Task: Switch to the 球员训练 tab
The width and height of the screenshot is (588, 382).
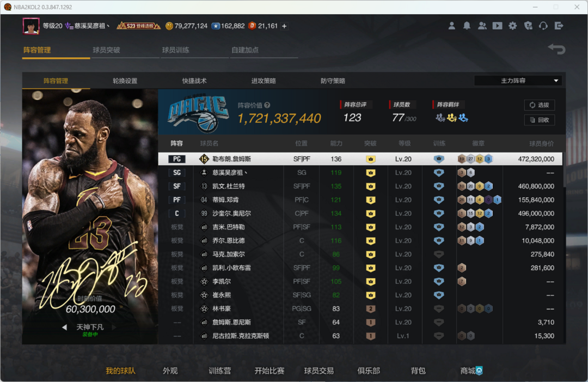Action: point(175,50)
